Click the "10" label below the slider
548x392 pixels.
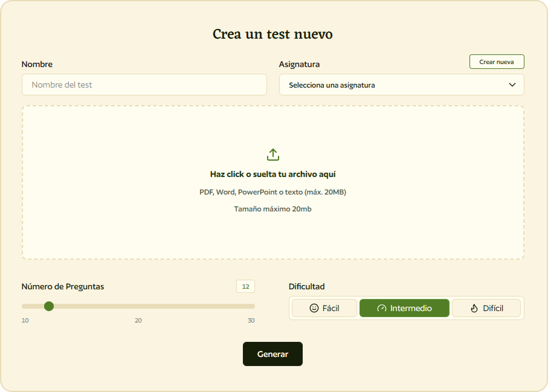[x=25, y=321]
